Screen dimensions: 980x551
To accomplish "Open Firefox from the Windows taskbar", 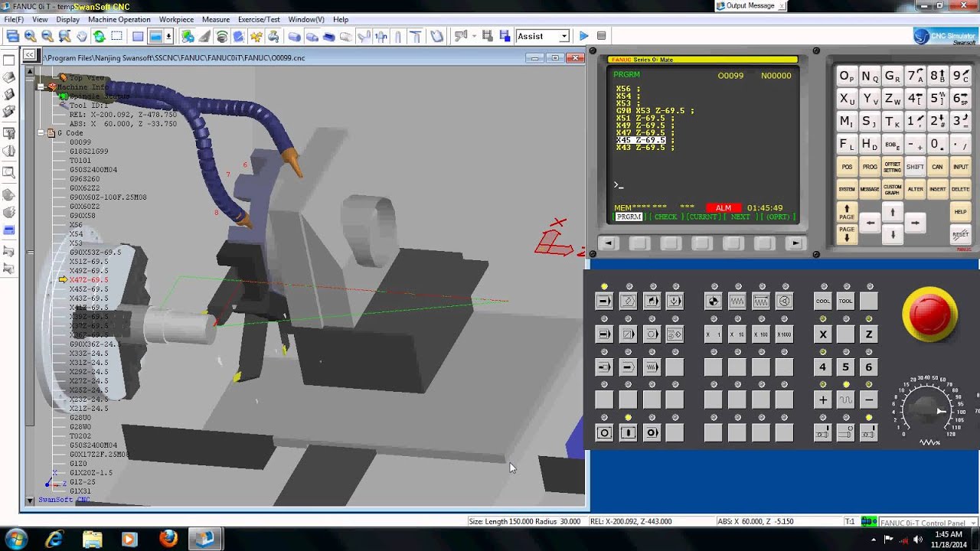I will pyautogui.click(x=168, y=539).
